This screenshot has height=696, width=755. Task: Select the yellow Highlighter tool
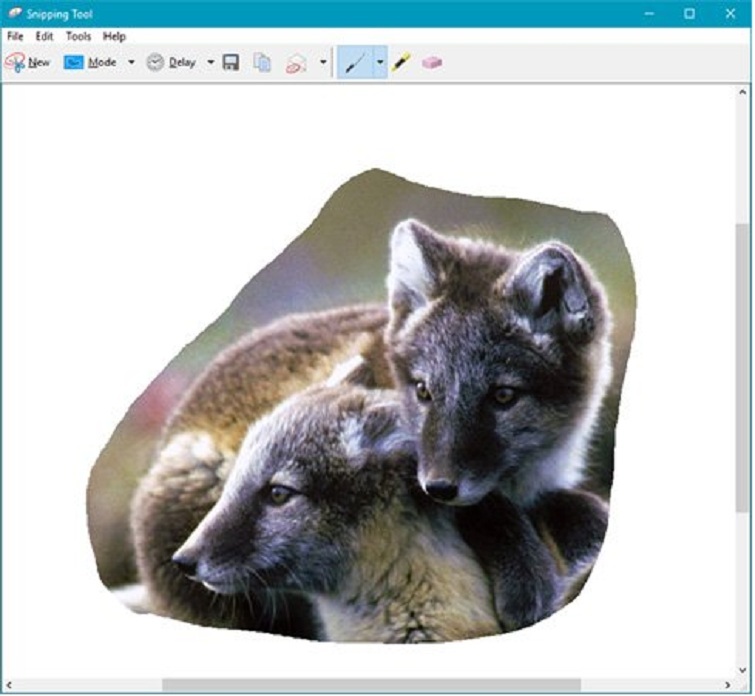[401, 62]
